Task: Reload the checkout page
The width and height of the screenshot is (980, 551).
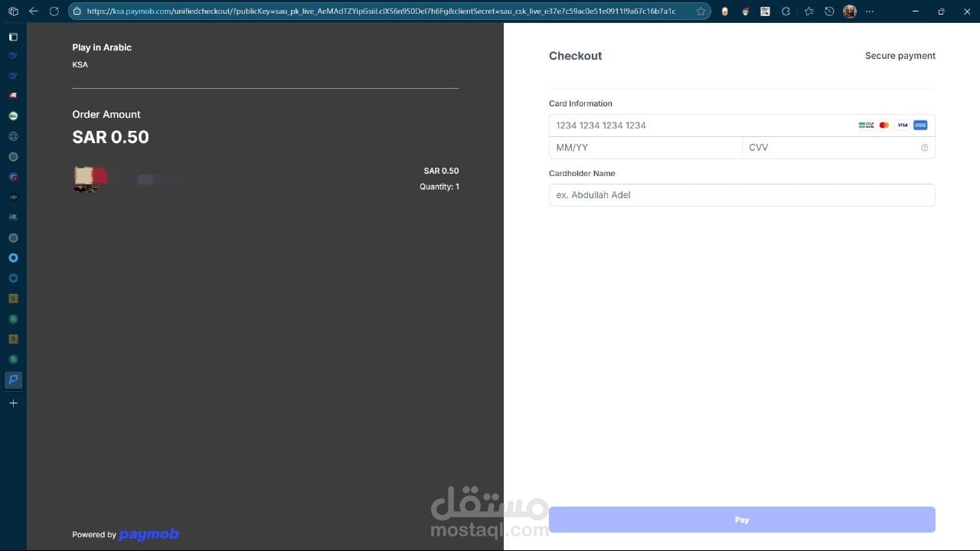Action: tap(54, 11)
